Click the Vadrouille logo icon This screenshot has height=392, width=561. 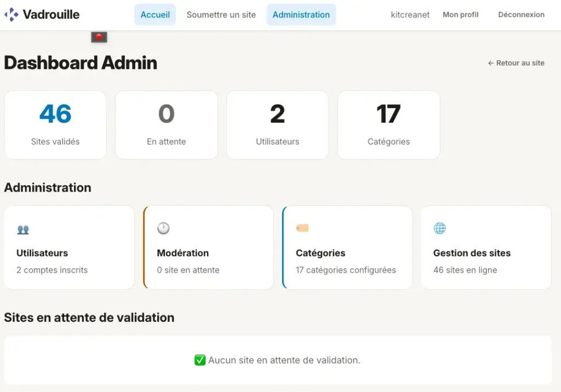coord(12,15)
